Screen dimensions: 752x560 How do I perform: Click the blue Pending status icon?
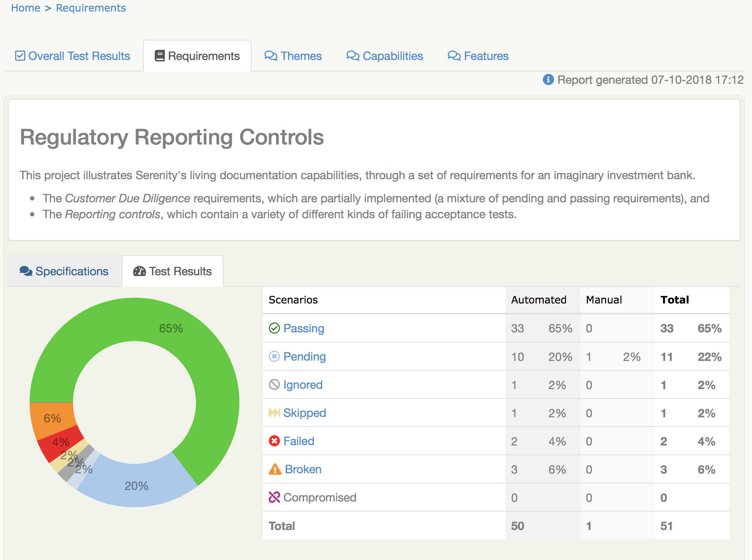point(274,356)
